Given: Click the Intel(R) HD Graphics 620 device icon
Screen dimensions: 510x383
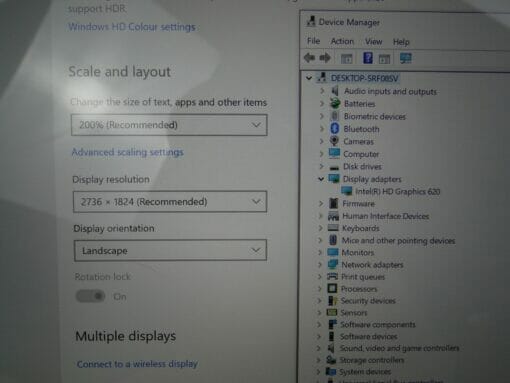Looking at the screenshot, I should click(x=347, y=191).
